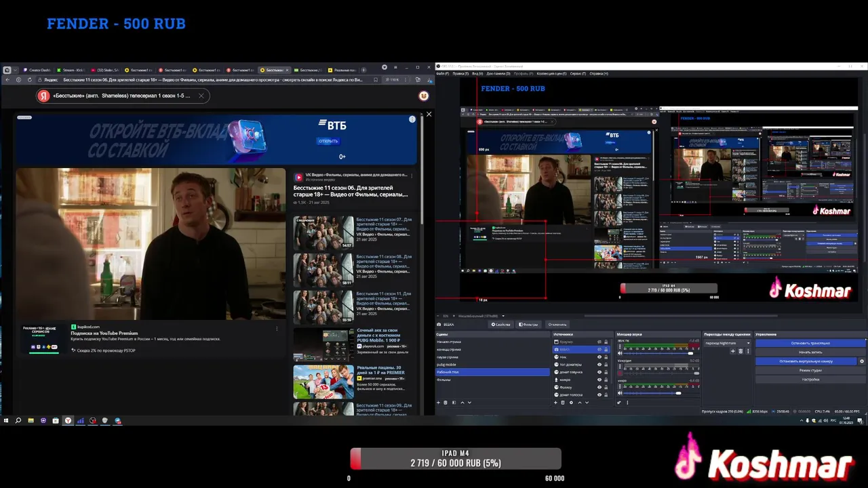This screenshot has width=868, height=488.
Task: Unmute the red muted speaker icon in mixer
Action: pos(620,373)
